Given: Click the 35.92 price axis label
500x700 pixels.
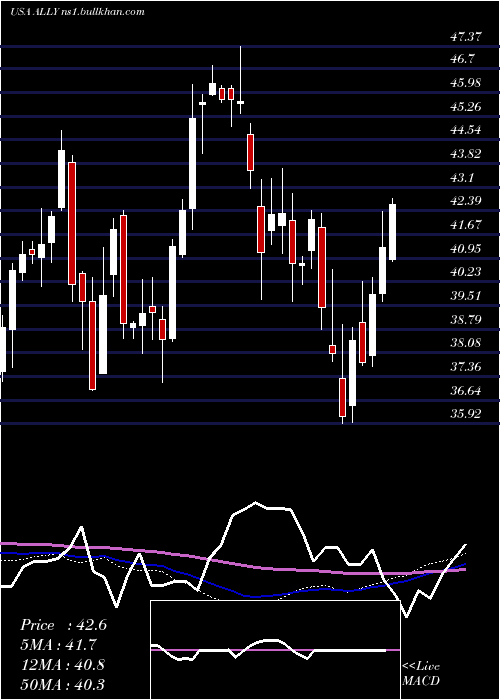Looking at the screenshot, I should pyautogui.click(x=466, y=414).
